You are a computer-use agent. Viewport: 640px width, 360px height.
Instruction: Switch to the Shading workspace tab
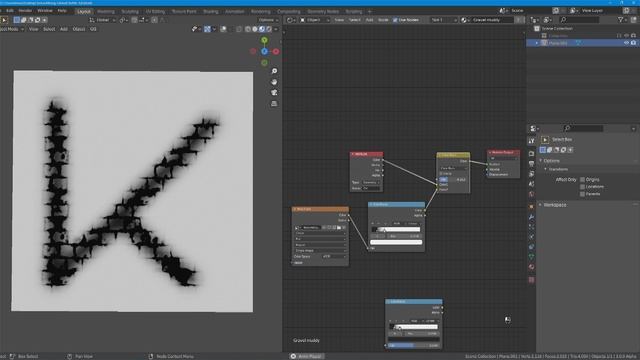click(211, 11)
